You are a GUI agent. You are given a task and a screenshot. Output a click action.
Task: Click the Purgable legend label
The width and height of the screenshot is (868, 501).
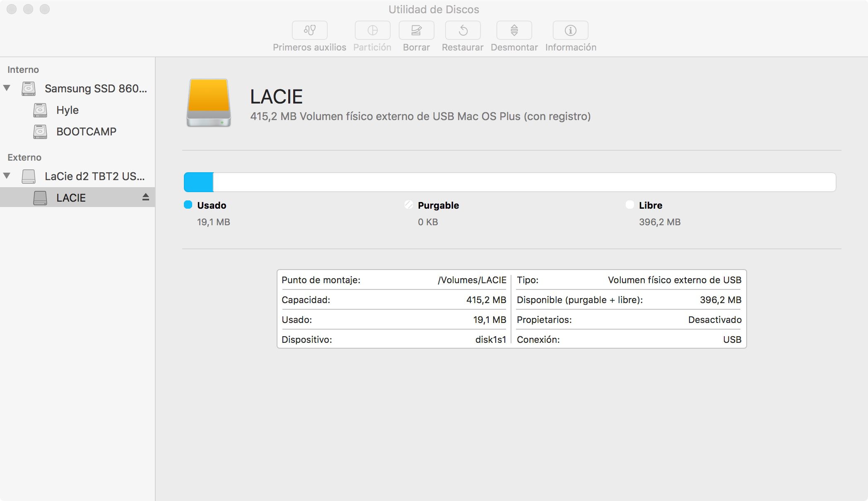tap(438, 205)
